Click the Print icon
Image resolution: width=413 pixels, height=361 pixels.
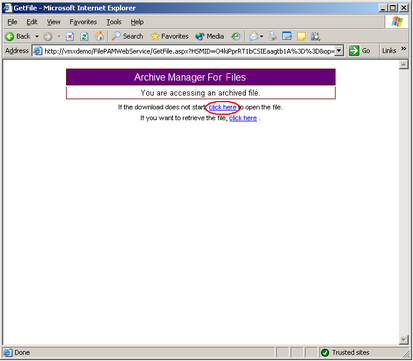(273, 36)
